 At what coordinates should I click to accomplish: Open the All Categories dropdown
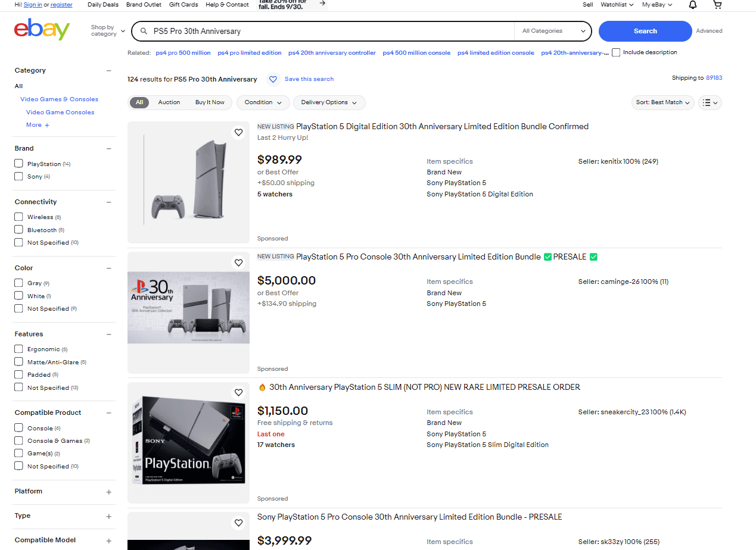553,31
